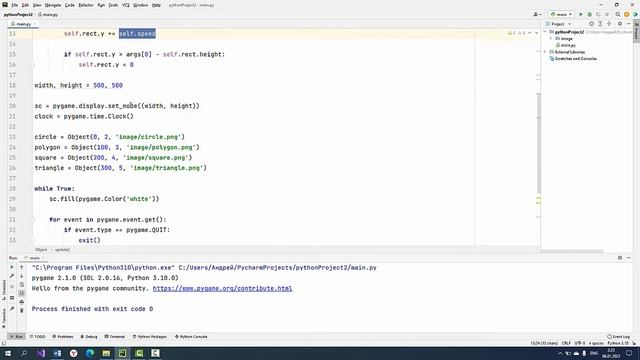Screen dimensions: 640x360
Task: Click the CRLF line separator selector
Action: click(566, 343)
